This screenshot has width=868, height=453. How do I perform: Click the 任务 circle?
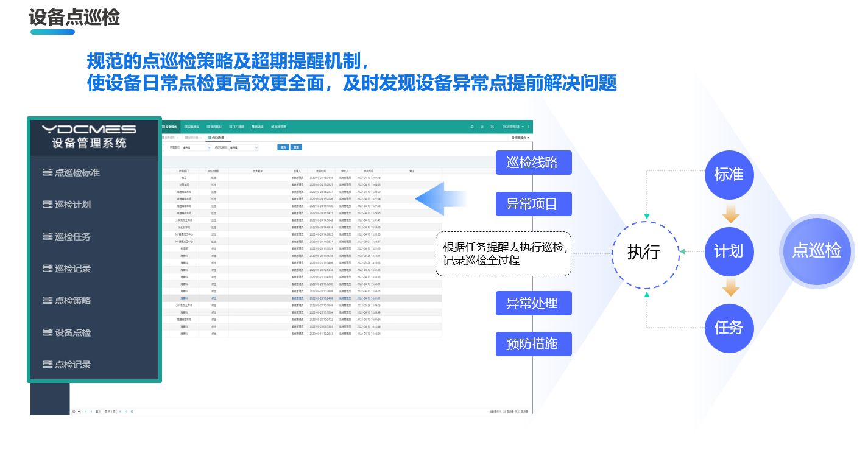729,328
